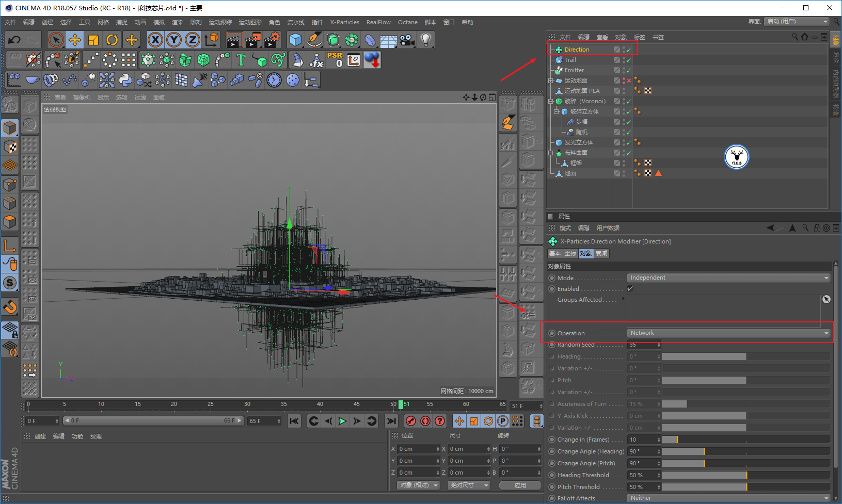The width and height of the screenshot is (842, 504).
Task: Click the mouse tweak mode icon
Action: click(x=10, y=264)
